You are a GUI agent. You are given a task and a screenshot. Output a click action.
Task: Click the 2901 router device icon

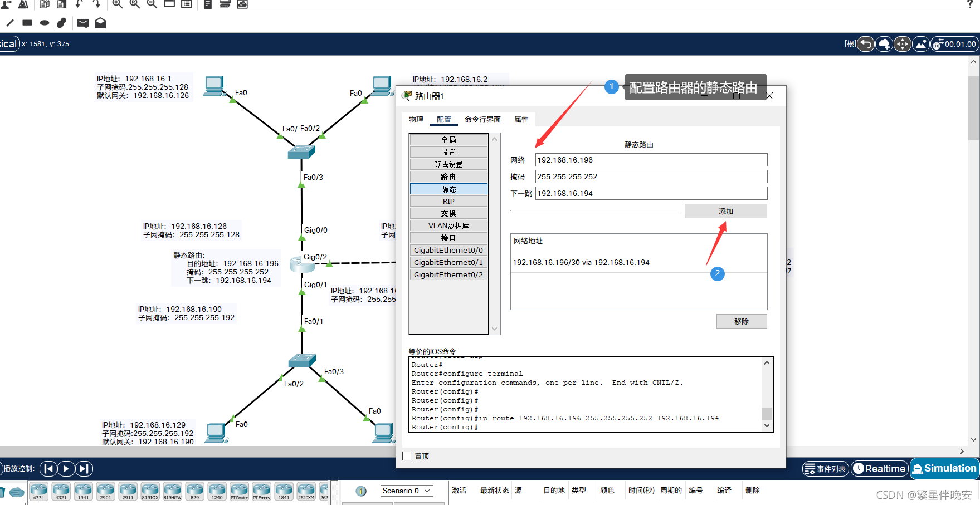(105, 491)
